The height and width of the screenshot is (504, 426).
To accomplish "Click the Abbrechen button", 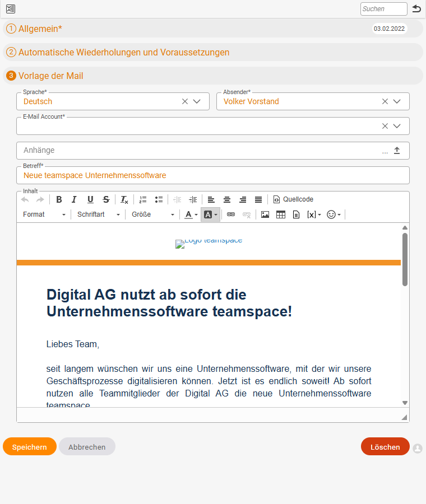I will (x=87, y=446).
